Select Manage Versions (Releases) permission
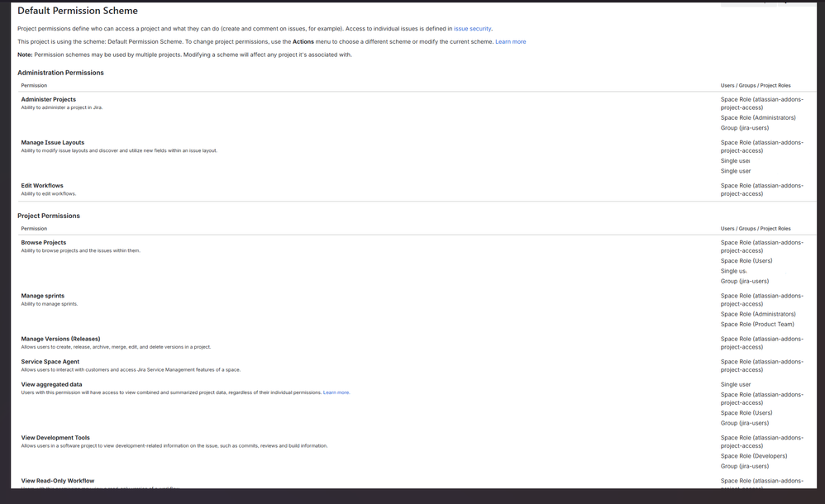The image size is (825, 504). pos(62,338)
